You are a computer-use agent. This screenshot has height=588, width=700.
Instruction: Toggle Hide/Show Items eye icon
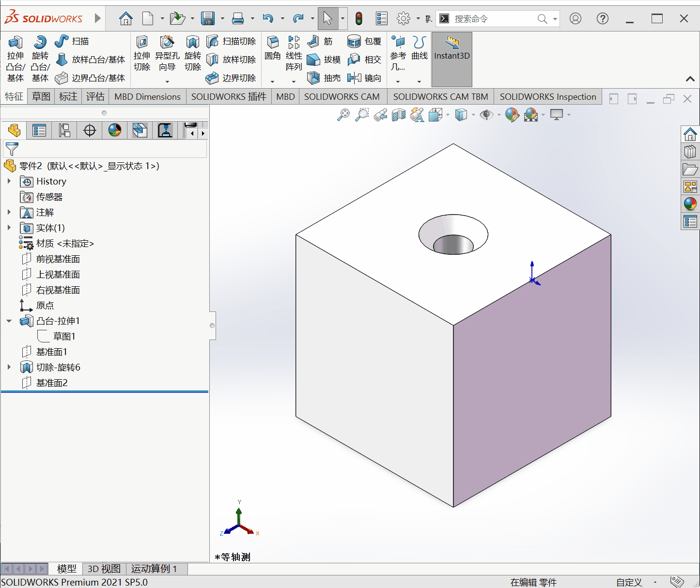pyautogui.click(x=486, y=115)
